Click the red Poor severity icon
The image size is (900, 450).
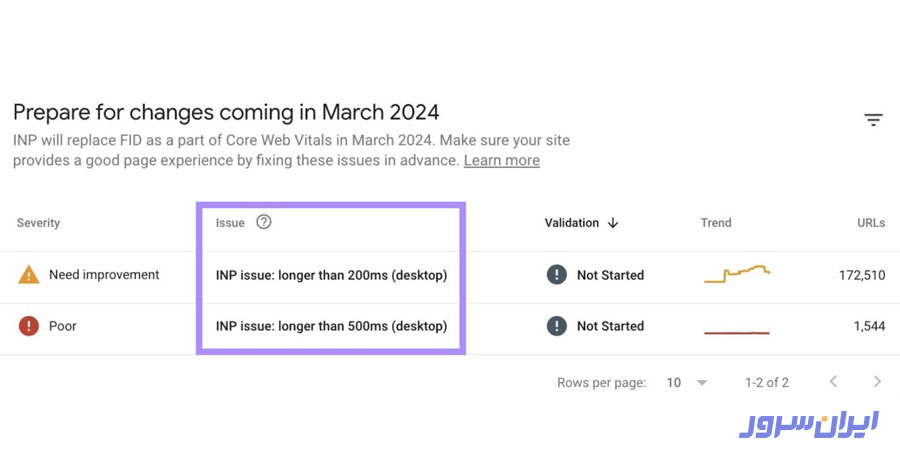[29, 326]
